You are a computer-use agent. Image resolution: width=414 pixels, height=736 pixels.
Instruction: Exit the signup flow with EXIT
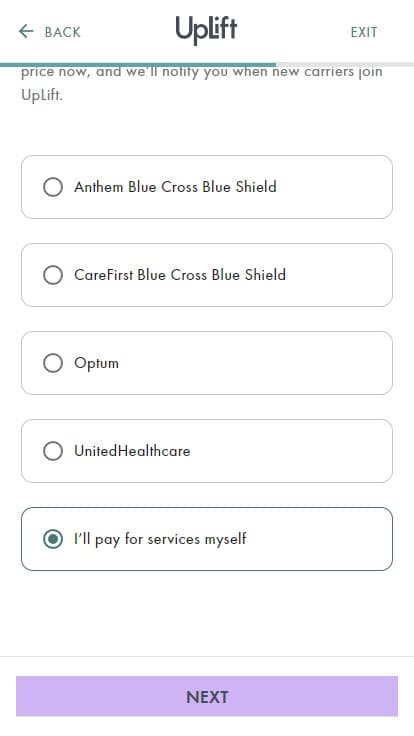click(x=364, y=32)
